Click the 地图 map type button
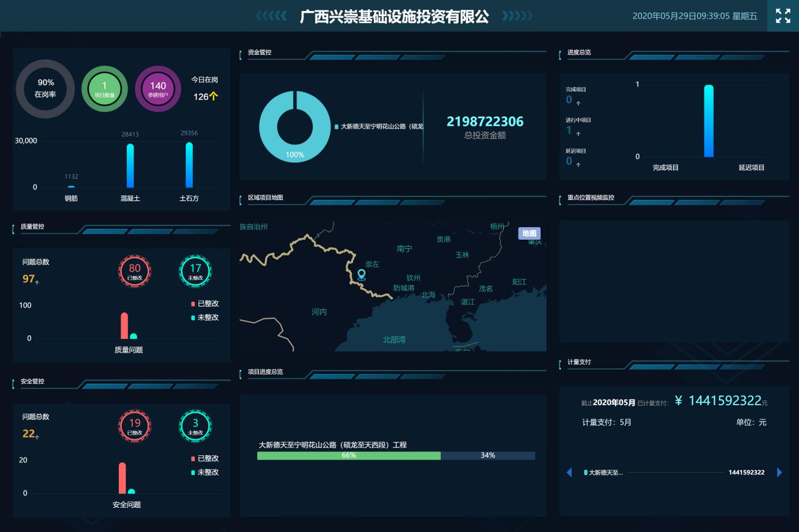The image size is (799, 532). coord(529,233)
